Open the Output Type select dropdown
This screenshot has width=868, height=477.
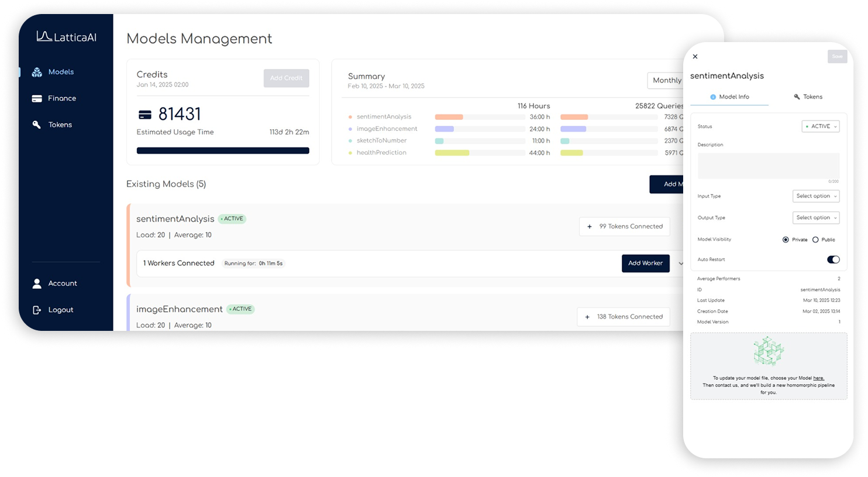[816, 217]
